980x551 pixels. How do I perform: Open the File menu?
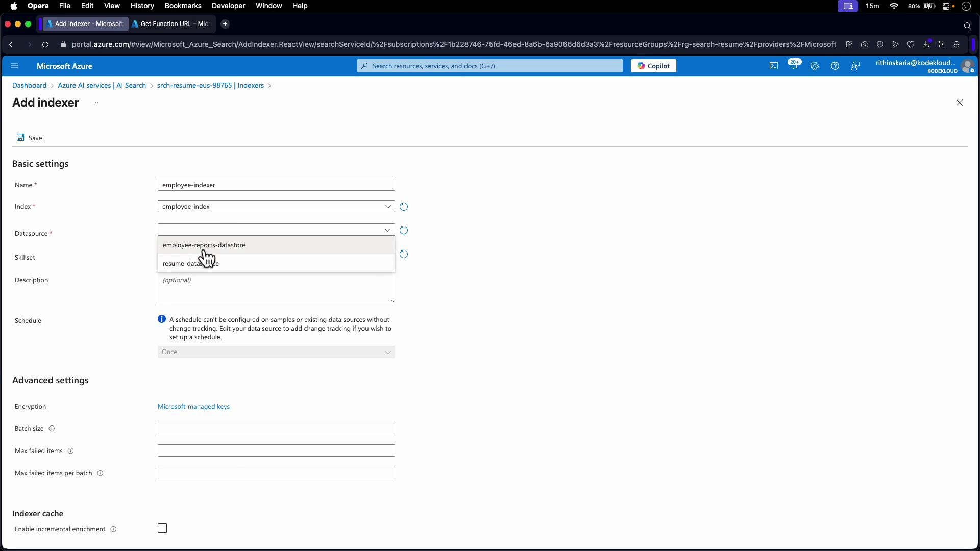(x=65, y=6)
